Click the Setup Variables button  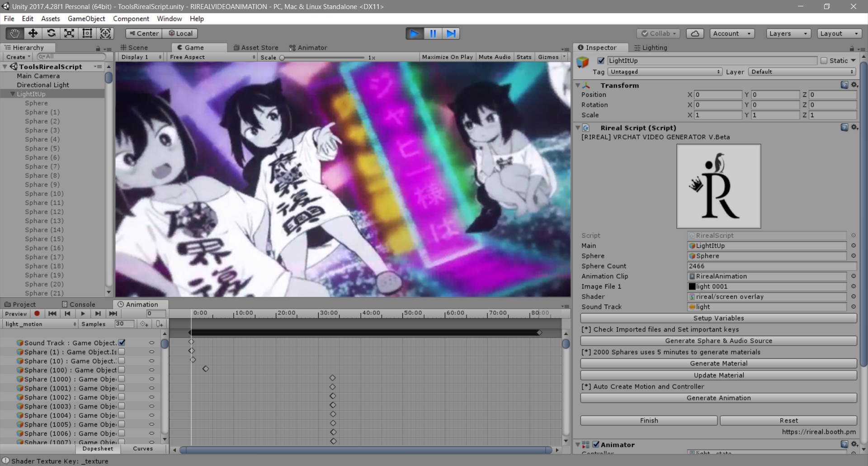pos(718,318)
